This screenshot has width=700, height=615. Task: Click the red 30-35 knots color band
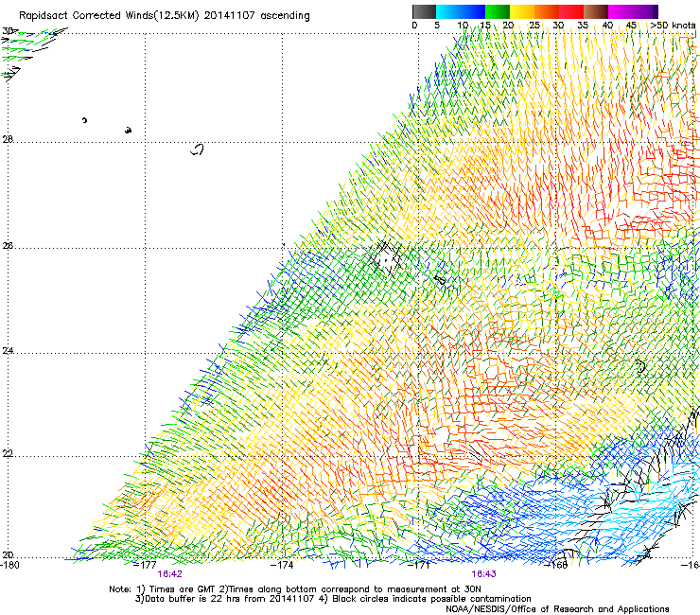click(x=571, y=11)
